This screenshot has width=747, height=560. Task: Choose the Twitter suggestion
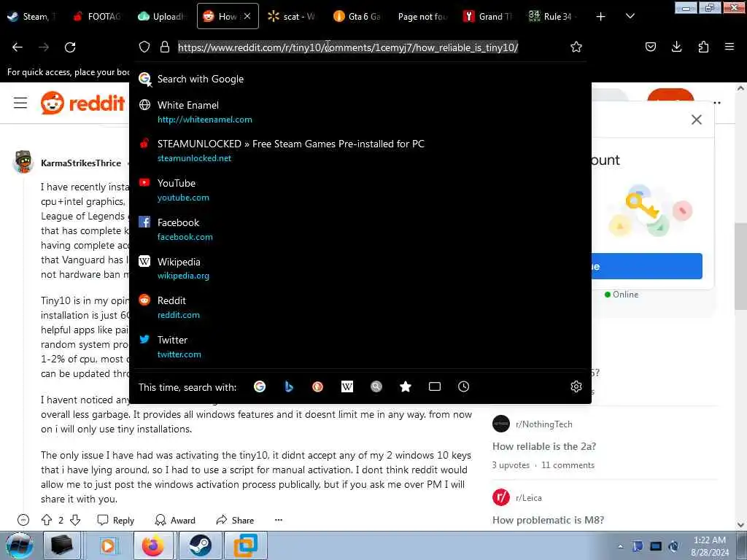[360, 346]
